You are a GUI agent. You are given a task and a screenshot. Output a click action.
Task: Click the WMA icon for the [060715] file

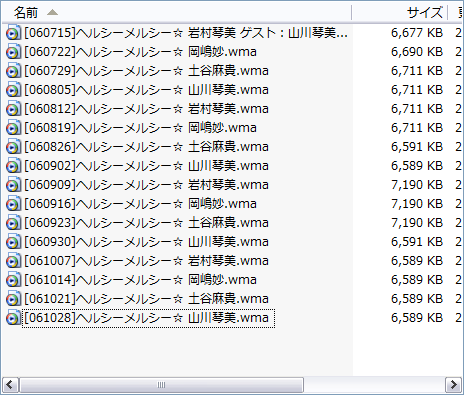(x=13, y=33)
